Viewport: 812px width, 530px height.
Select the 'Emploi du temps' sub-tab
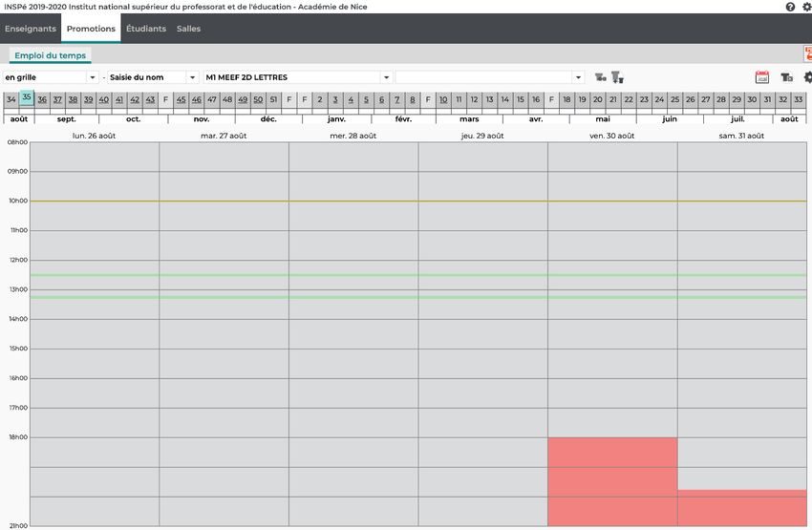(50, 56)
